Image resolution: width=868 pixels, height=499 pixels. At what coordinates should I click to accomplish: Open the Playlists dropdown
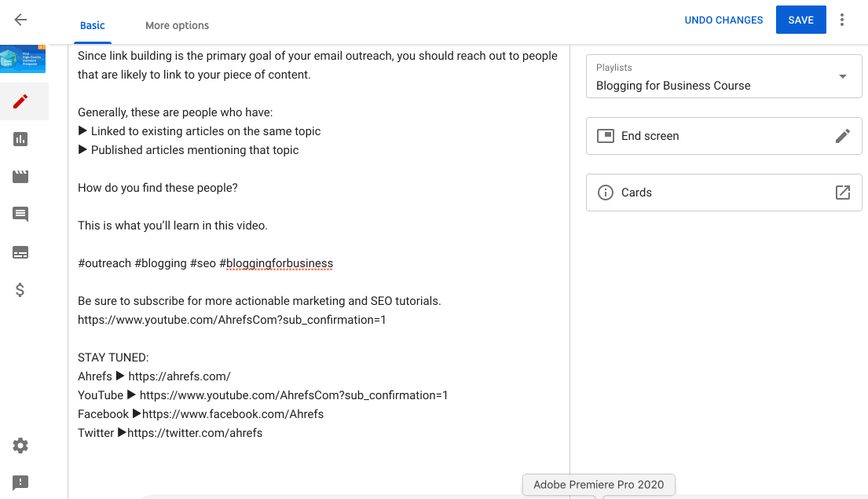843,76
